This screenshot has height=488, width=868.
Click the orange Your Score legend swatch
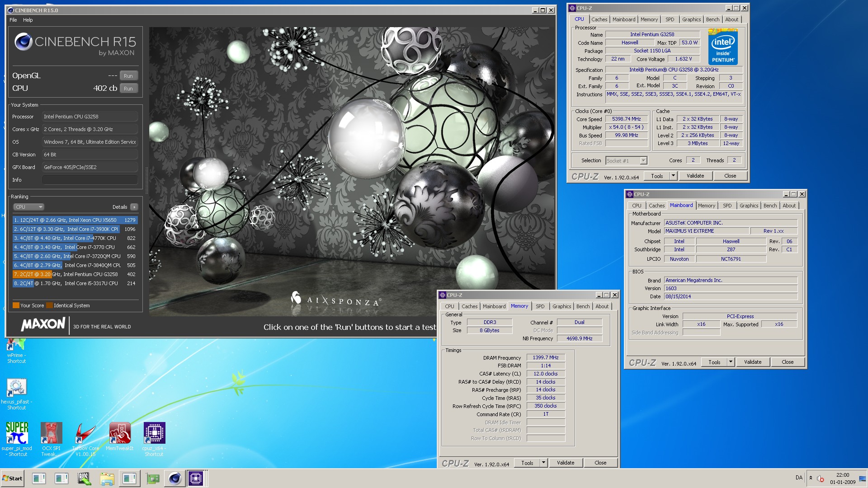[16, 305]
